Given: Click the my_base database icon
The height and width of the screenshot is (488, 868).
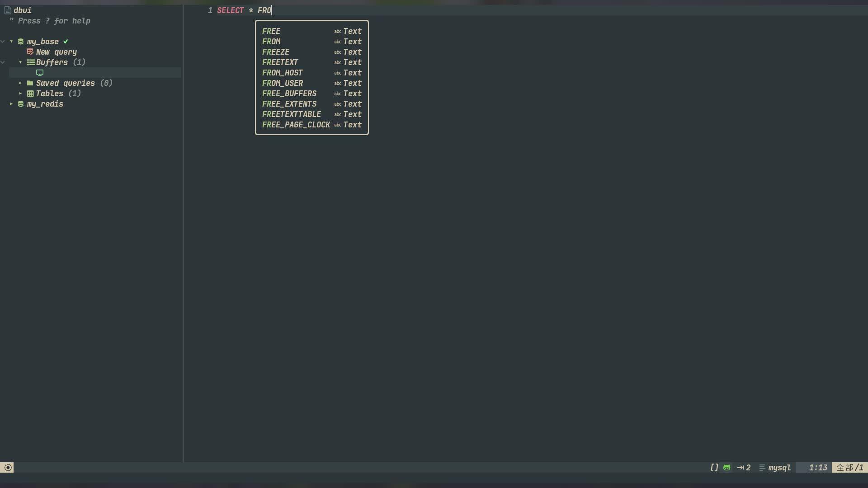Looking at the screenshot, I should click(21, 42).
